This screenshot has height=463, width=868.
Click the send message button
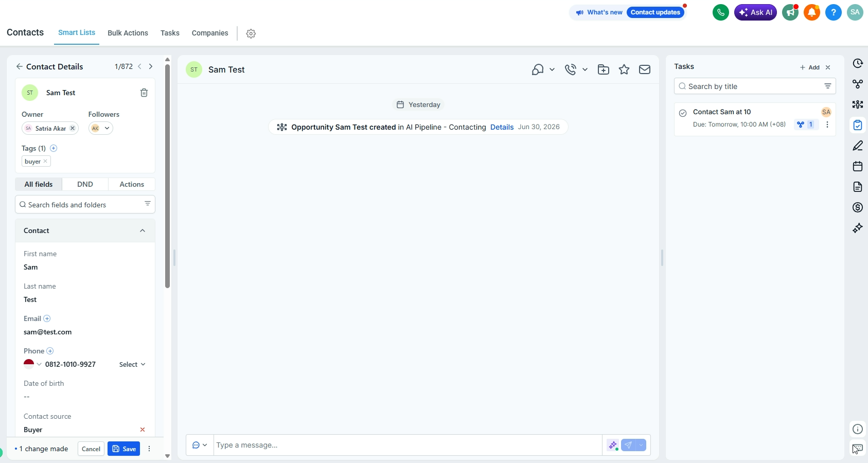click(x=628, y=445)
